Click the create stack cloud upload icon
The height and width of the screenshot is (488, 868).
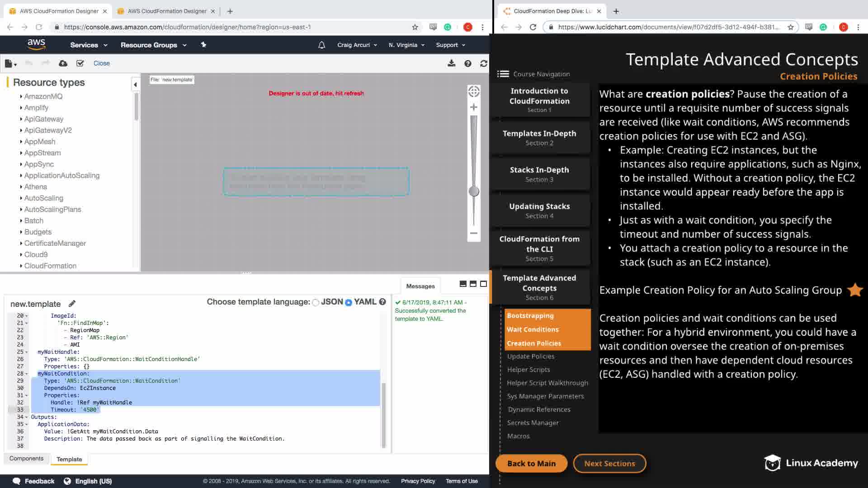click(63, 63)
